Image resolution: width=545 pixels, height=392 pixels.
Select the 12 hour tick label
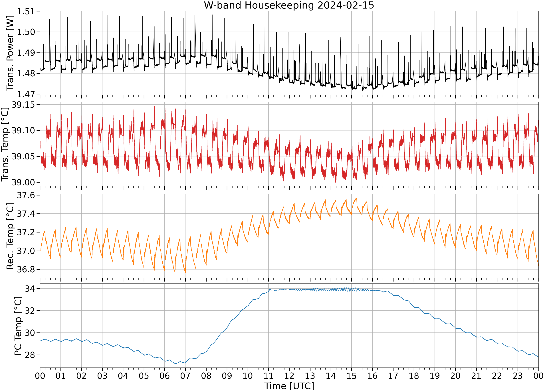tap(289, 376)
